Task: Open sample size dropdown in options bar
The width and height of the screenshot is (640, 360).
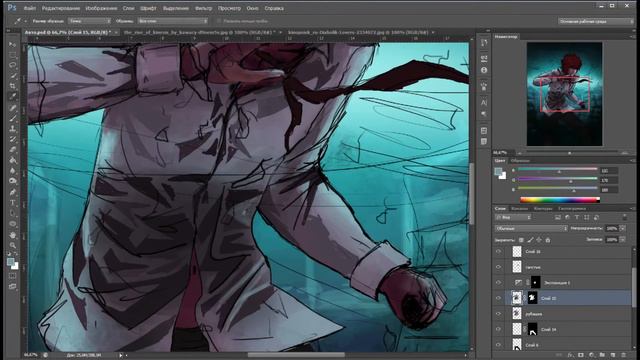Action: click(x=89, y=21)
